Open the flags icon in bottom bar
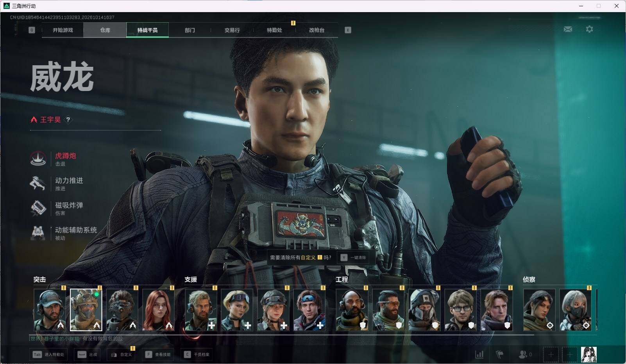The height and width of the screenshot is (364, 626). (x=499, y=355)
